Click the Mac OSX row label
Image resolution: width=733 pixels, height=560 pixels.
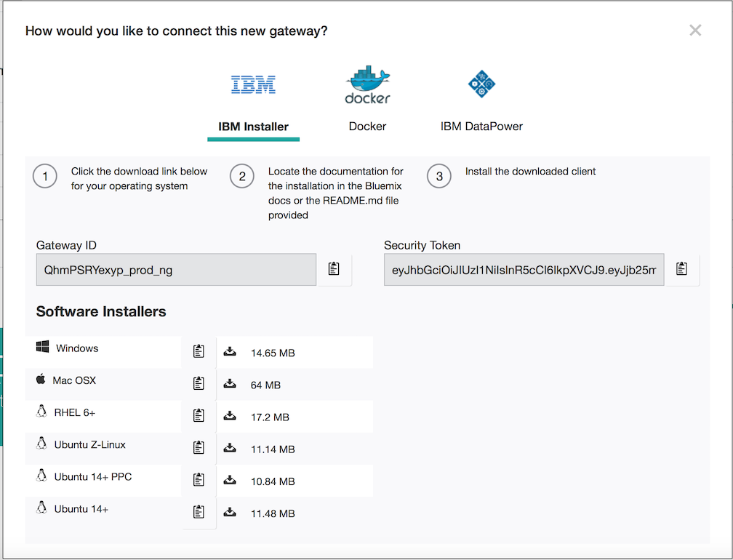coord(74,380)
